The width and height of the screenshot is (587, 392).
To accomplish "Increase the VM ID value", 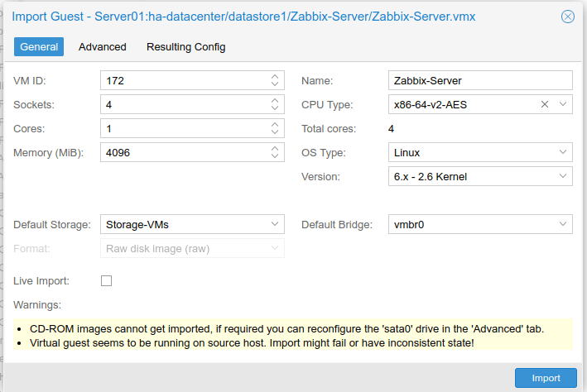I will (275, 76).
